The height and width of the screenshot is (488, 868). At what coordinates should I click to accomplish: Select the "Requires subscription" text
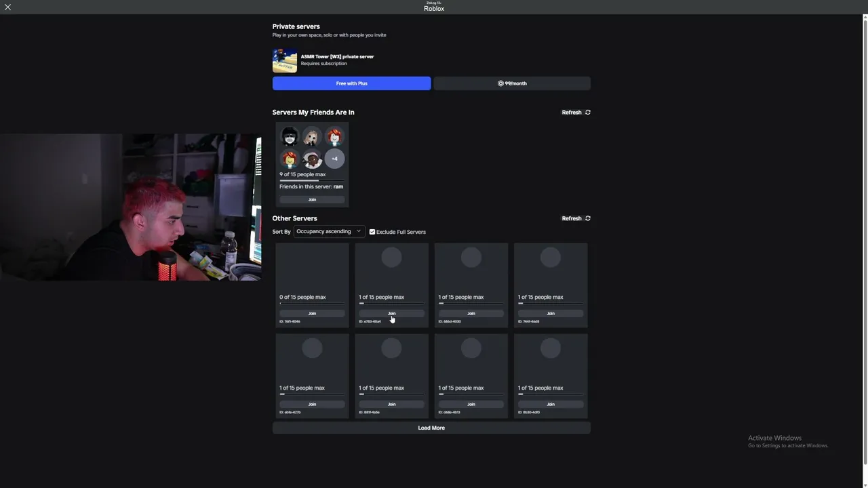pyautogui.click(x=323, y=64)
